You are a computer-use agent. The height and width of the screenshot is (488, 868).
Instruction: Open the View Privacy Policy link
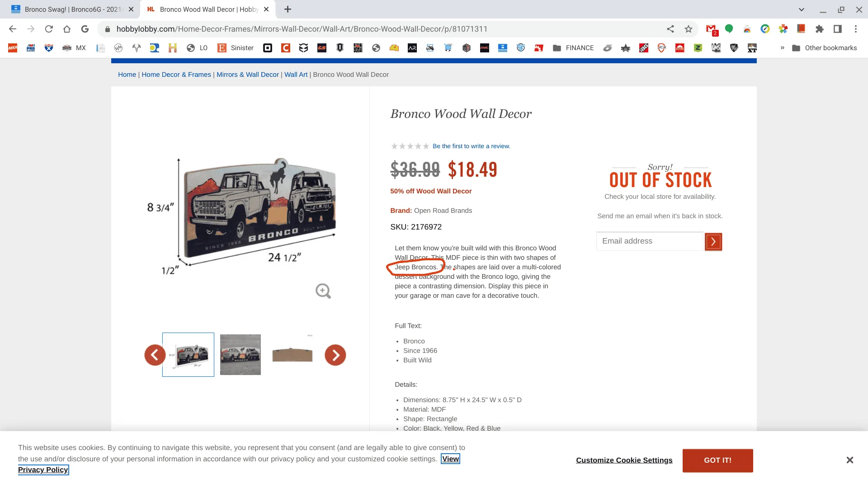[x=450, y=459]
